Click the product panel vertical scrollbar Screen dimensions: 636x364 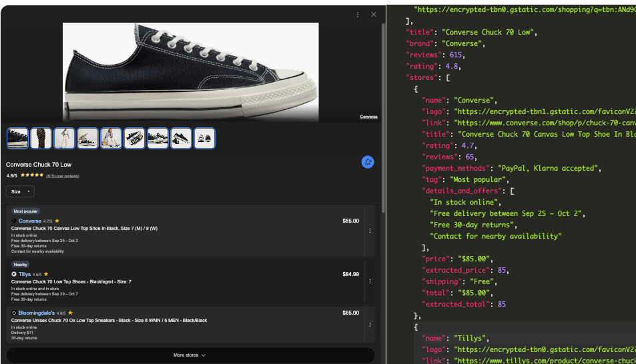[x=383, y=117]
